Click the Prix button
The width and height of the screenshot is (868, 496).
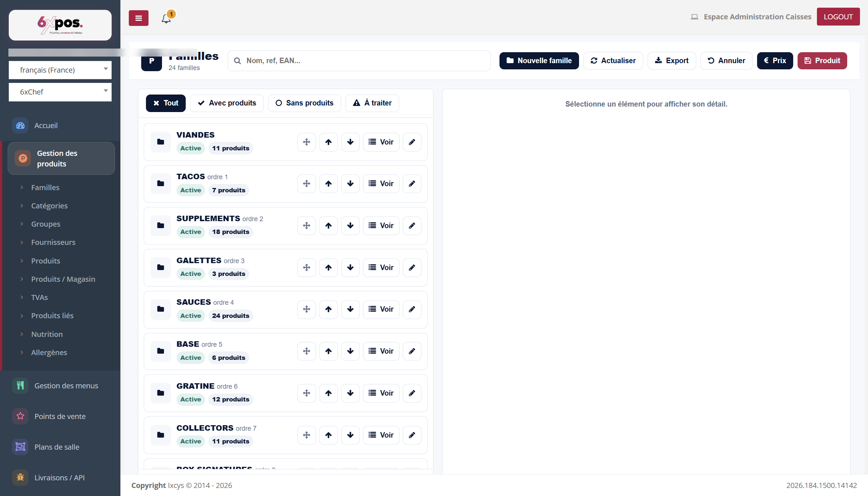point(775,61)
